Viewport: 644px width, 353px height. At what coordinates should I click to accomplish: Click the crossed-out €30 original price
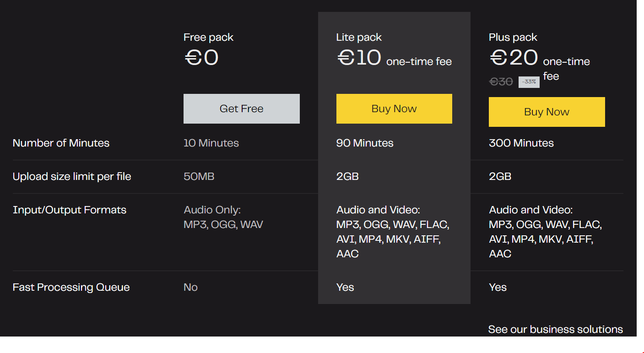[x=501, y=81]
